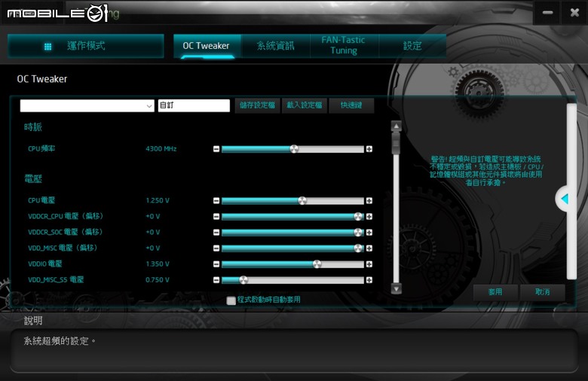Open the FAN-Tastic Tuning tab
This screenshot has height=381, width=588.
(344, 45)
